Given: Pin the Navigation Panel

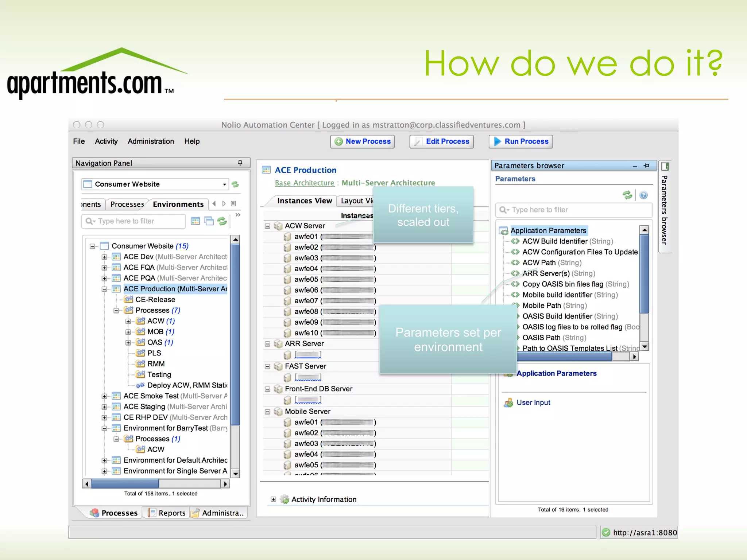Looking at the screenshot, I should pos(240,163).
